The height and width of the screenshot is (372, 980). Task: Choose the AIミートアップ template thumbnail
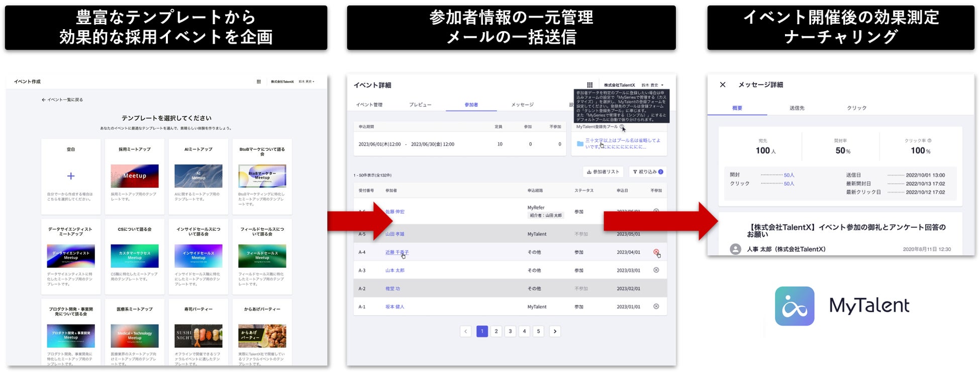(199, 176)
